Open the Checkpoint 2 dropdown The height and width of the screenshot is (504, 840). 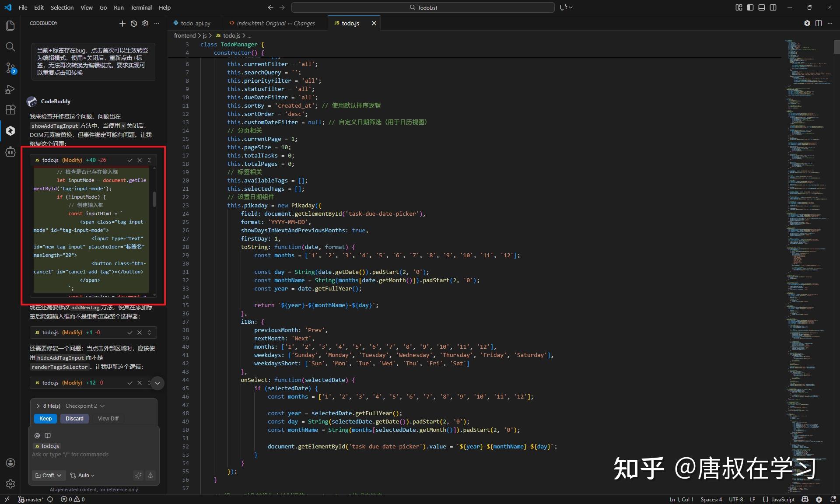[85, 406]
